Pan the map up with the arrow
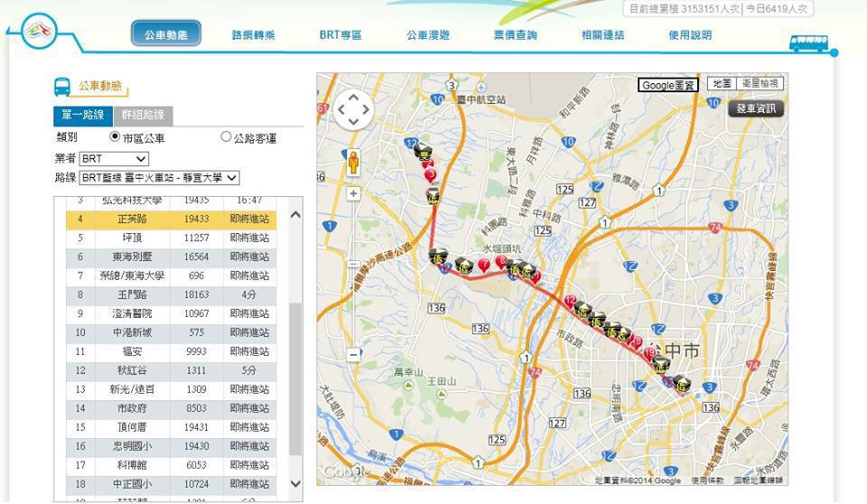The width and height of the screenshot is (867, 504). [353, 98]
